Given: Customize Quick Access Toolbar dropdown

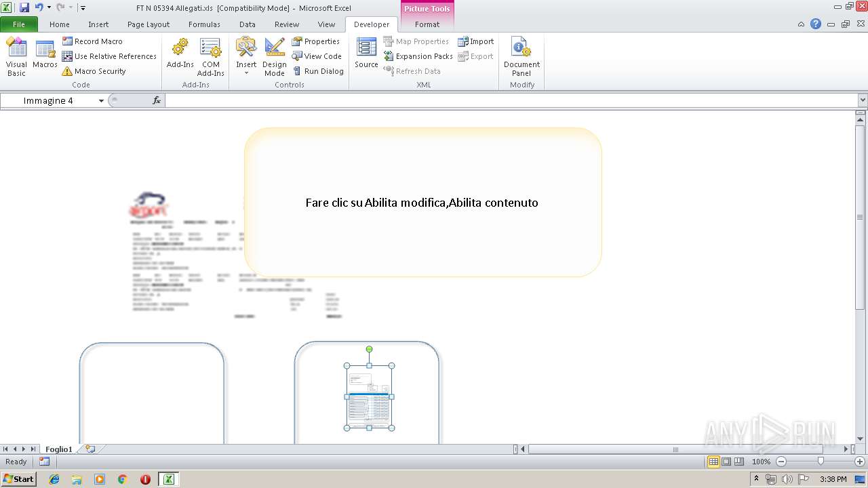Looking at the screenshot, I should tap(83, 7).
